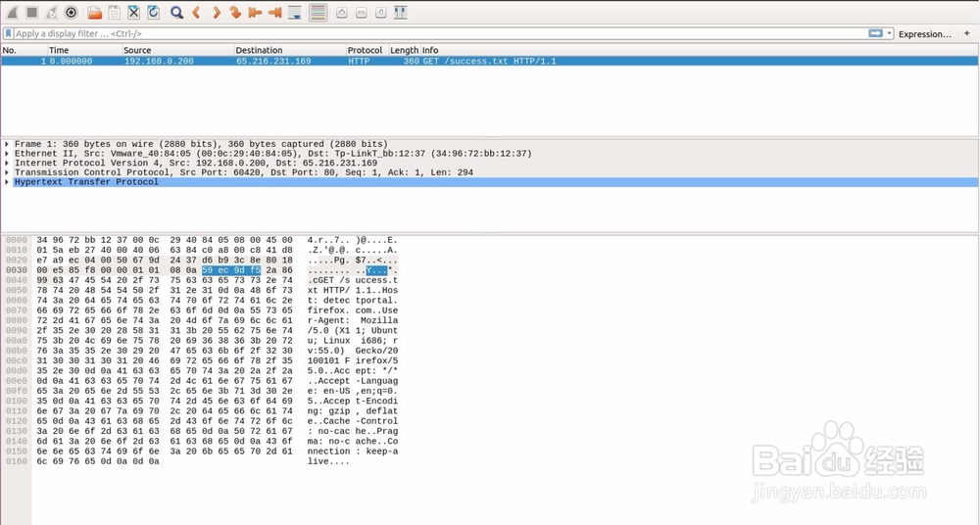Click source address 192.168.0.200 cell

159,62
